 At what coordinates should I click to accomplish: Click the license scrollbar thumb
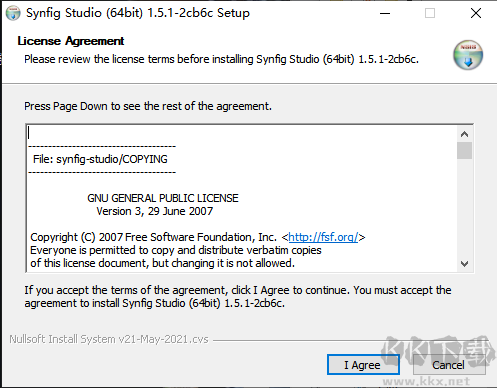pos(464,151)
